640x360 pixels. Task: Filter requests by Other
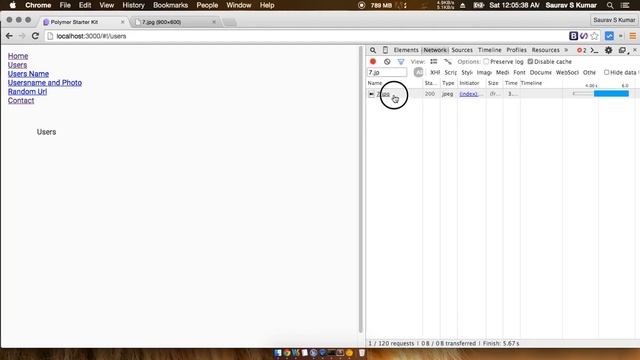pyautogui.click(x=589, y=72)
